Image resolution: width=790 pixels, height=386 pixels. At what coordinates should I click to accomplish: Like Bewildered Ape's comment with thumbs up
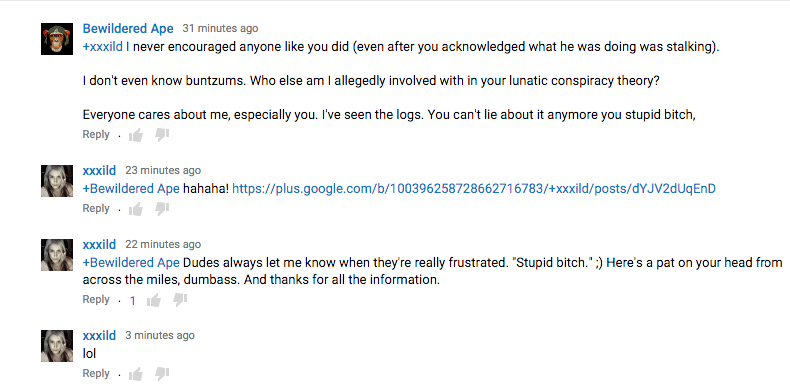[x=136, y=135]
